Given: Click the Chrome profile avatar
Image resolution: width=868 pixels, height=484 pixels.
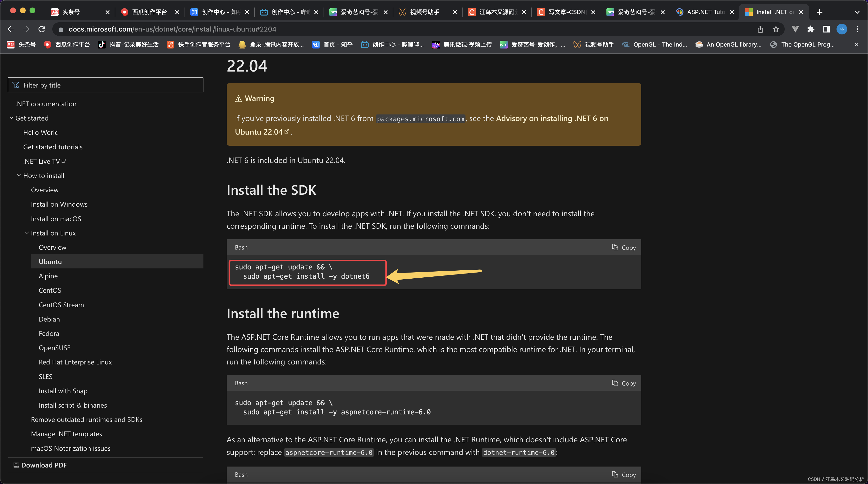Looking at the screenshot, I should [x=842, y=29].
